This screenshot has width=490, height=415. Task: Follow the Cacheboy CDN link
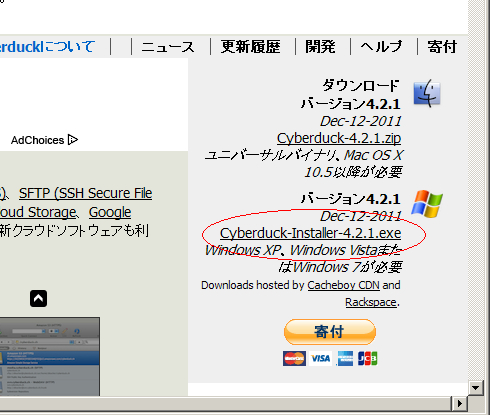(x=343, y=285)
